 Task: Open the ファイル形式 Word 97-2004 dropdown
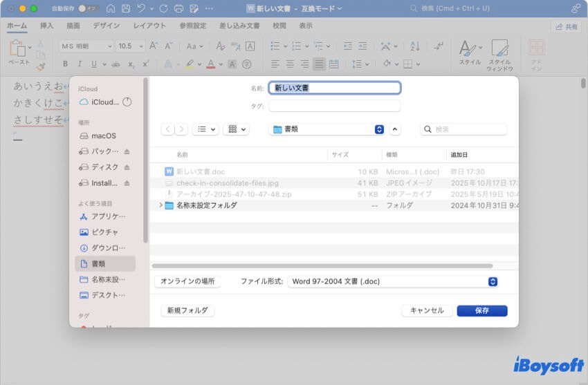393,281
